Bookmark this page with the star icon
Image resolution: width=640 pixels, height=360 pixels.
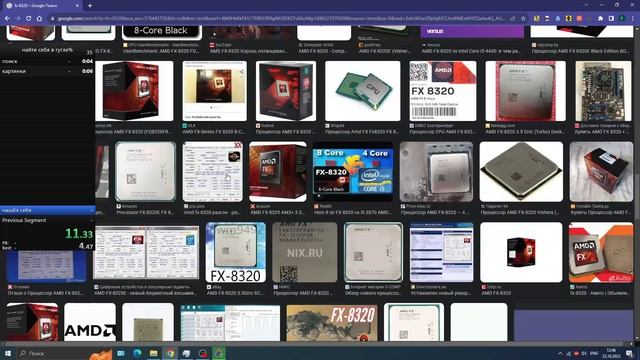click(523, 18)
